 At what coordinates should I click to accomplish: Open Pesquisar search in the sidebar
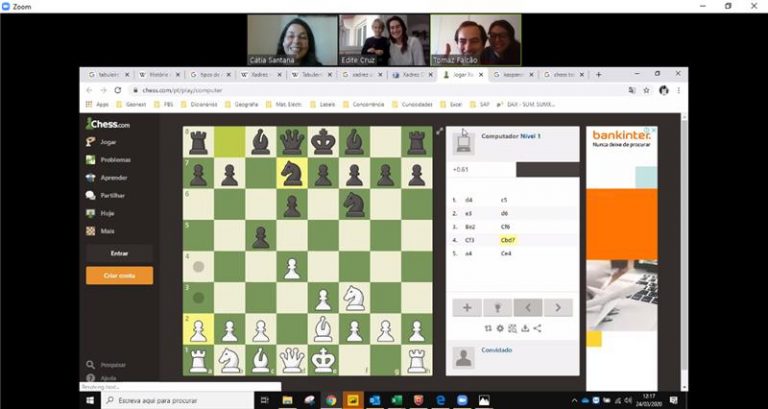click(111, 366)
